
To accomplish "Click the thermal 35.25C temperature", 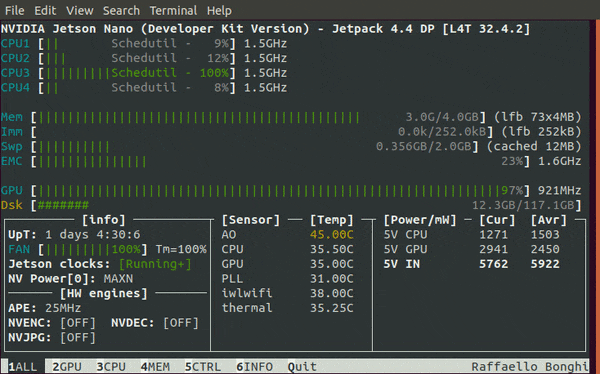I will [x=331, y=308].
